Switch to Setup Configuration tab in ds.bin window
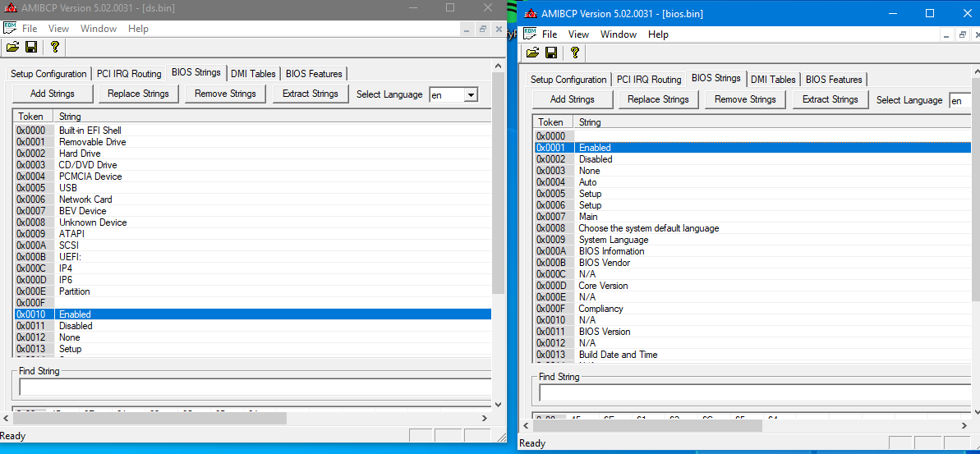Viewport: 980px width, 454px height. (48, 74)
